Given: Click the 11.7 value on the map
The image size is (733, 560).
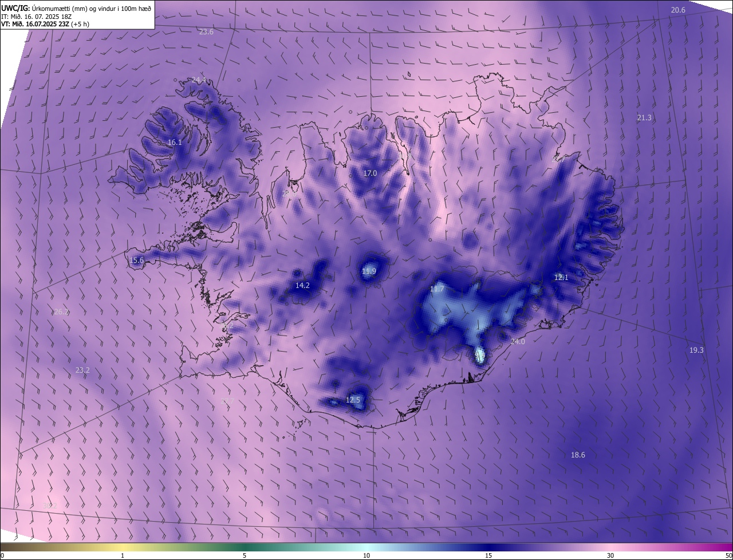Looking at the screenshot, I should click(437, 289).
